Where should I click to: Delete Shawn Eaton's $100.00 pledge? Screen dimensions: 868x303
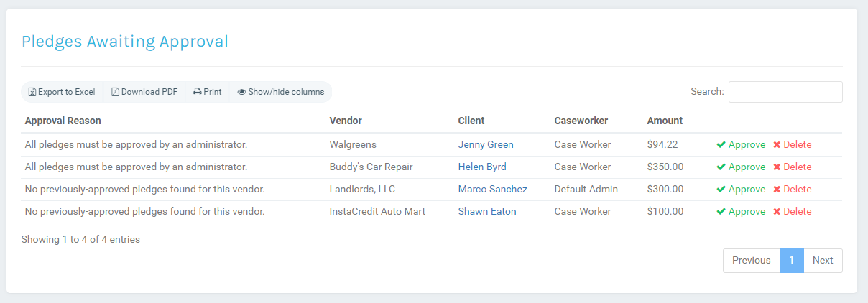pyautogui.click(x=792, y=211)
